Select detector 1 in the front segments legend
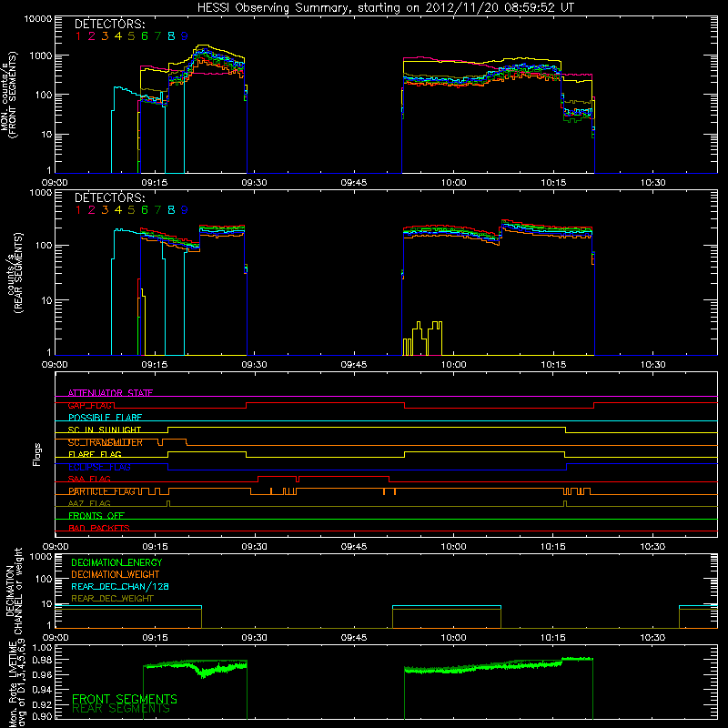Screen dimensions: 728x728 tap(78, 36)
